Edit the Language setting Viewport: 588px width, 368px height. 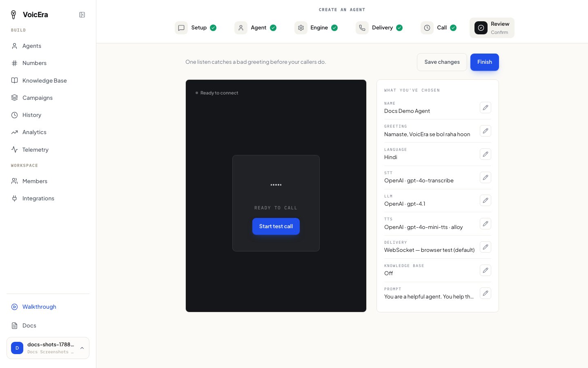click(x=486, y=154)
